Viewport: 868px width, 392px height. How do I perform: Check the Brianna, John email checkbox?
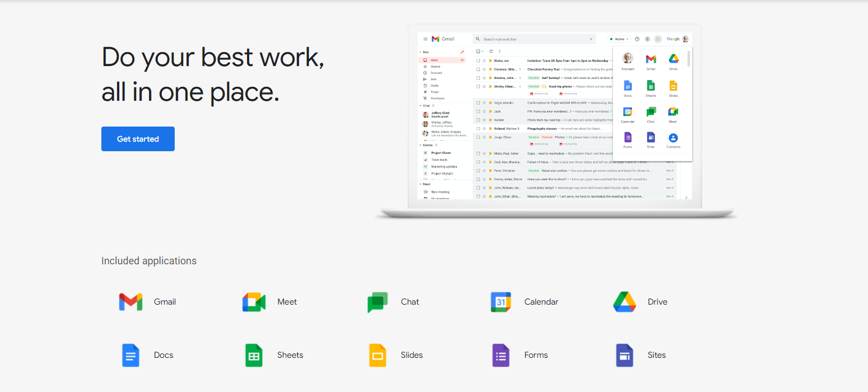pos(478,78)
